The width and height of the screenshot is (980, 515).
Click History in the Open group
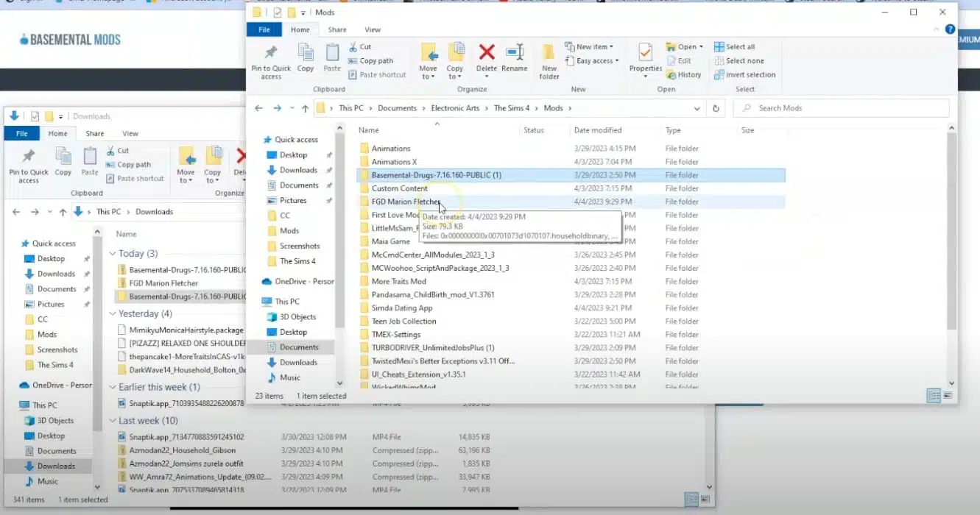click(x=684, y=74)
